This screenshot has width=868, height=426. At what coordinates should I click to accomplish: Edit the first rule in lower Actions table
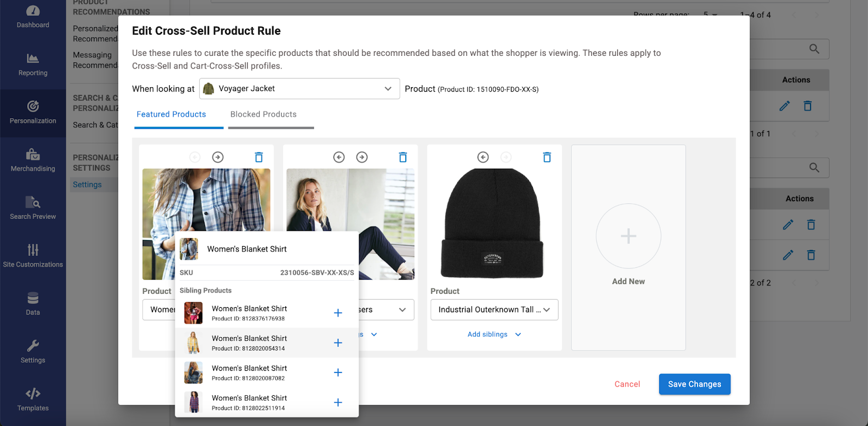(x=788, y=224)
